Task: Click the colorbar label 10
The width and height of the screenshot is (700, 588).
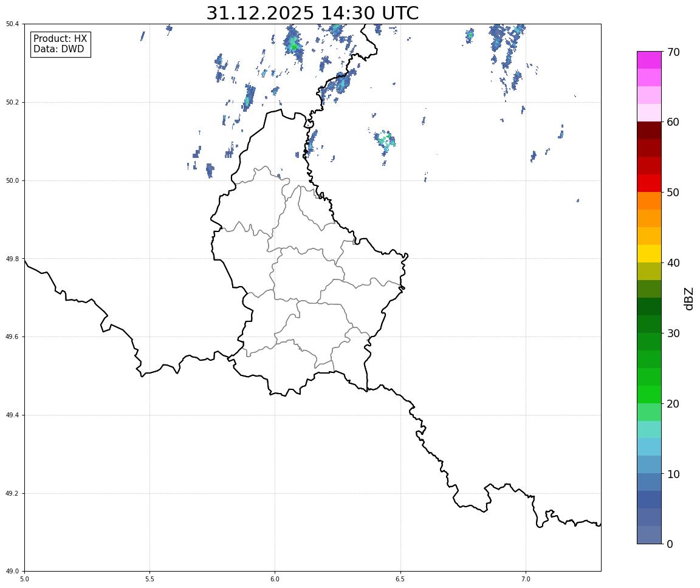Action: [673, 474]
